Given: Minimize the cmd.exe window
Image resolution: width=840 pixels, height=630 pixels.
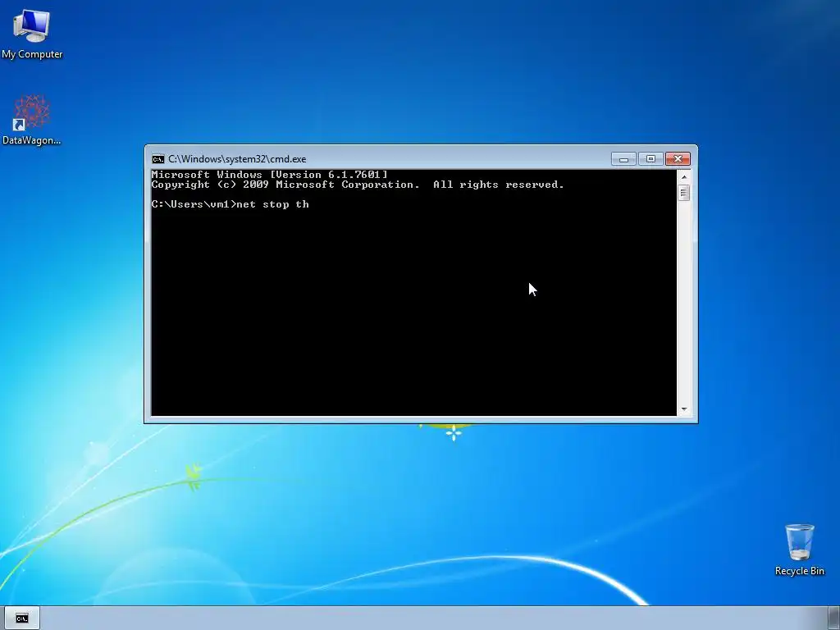Looking at the screenshot, I should tap(623, 159).
